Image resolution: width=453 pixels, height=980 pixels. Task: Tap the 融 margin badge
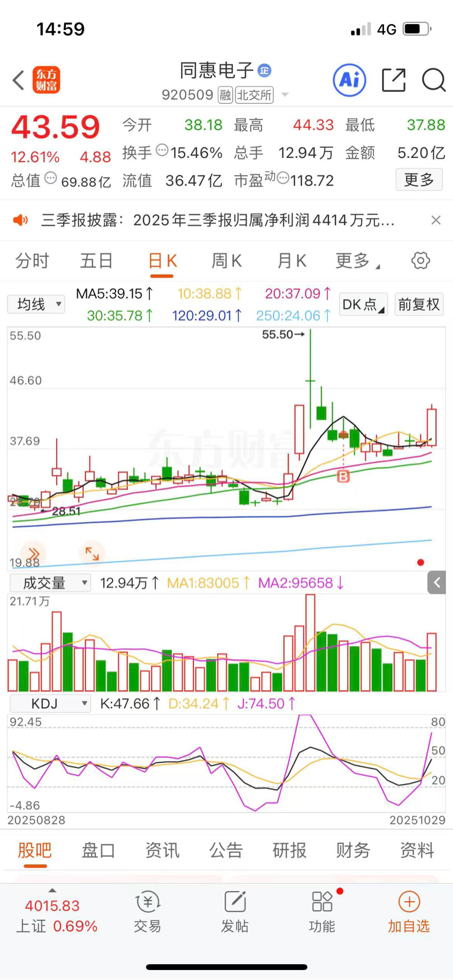[x=225, y=95]
